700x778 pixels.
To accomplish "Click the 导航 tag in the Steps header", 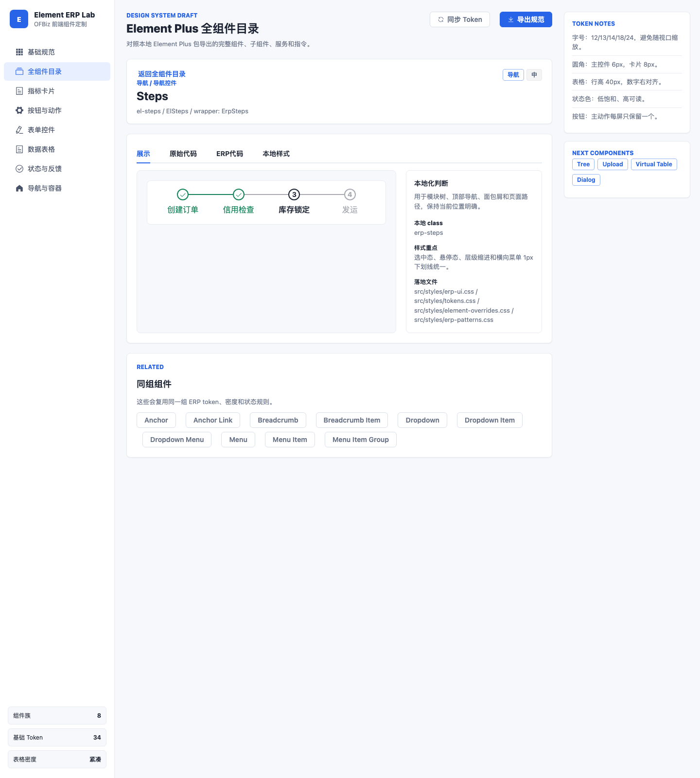I will pos(513,75).
